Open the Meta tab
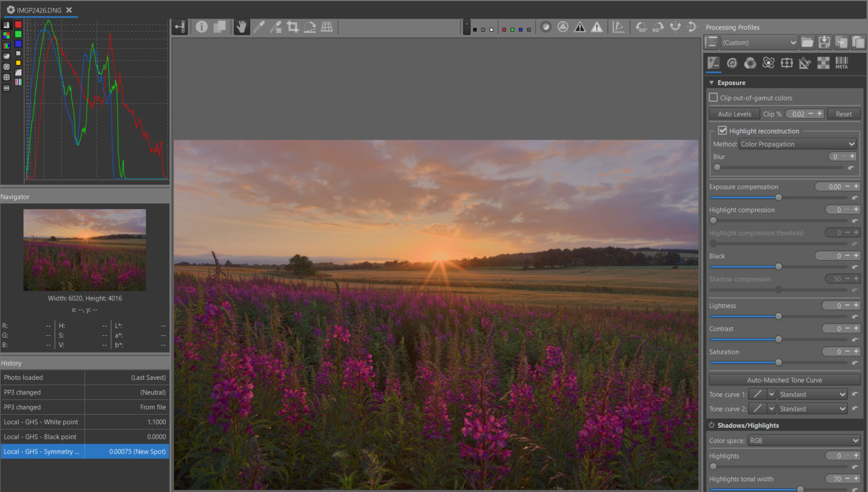 [841, 63]
